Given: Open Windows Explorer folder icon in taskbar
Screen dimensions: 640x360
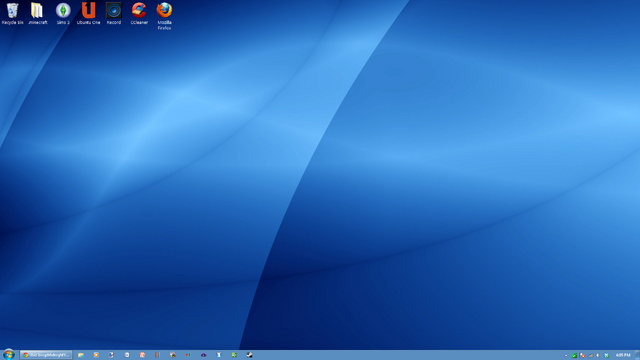Looking at the screenshot, I should tap(81, 355).
